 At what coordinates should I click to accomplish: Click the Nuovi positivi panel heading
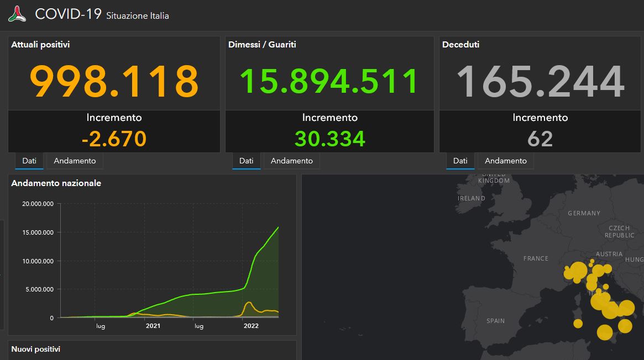(x=36, y=350)
